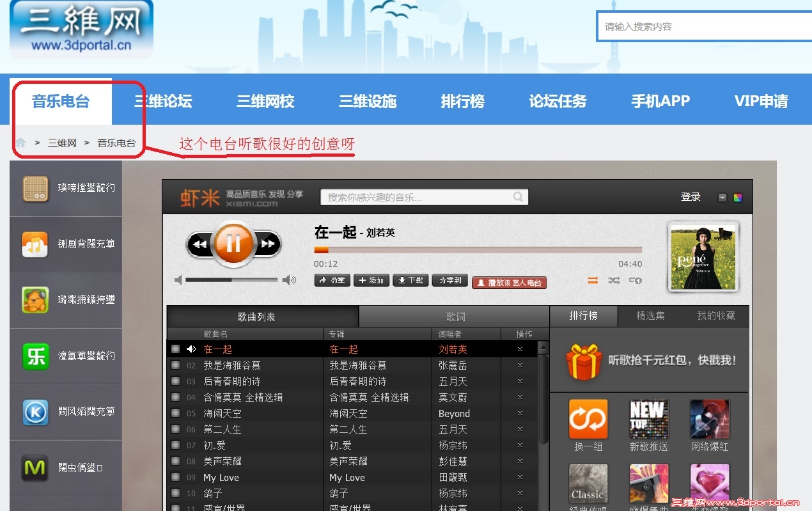The width and height of the screenshot is (812, 511).
Task: Check the box for 第二人生
Action: (175, 429)
